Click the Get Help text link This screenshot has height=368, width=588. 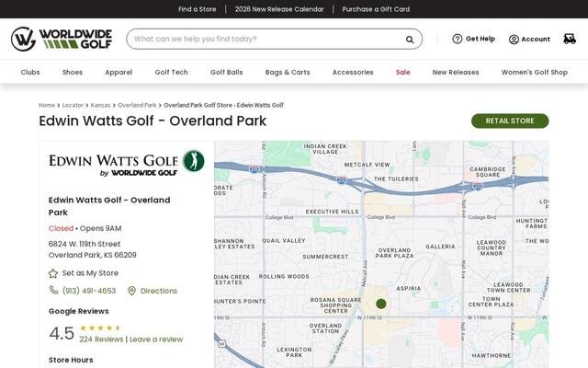point(481,39)
